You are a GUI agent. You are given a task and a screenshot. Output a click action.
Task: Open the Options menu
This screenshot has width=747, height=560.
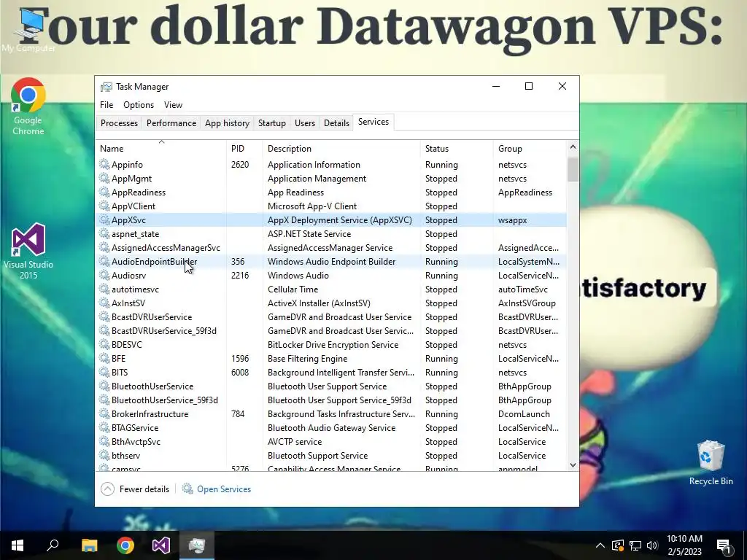139,105
